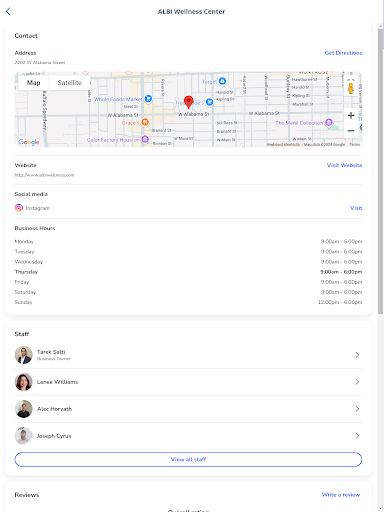Click the red location pin on map
This screenshot has height=512, width=384.
point(189,102)
